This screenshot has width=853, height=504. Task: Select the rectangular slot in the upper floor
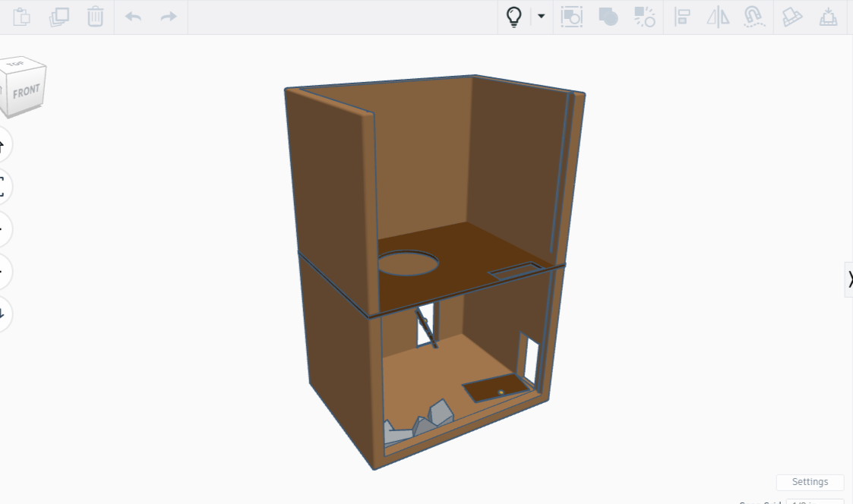tap(515, 271)
